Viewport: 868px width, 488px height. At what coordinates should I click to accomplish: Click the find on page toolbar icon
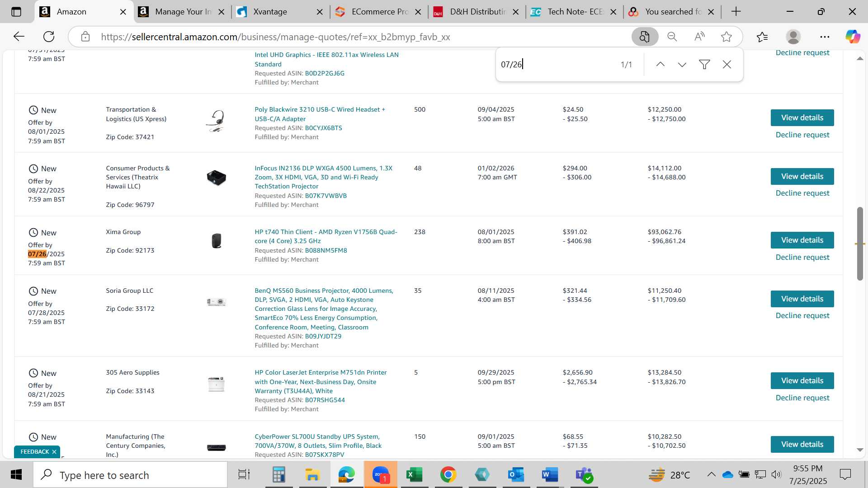(x=645, y=37)
